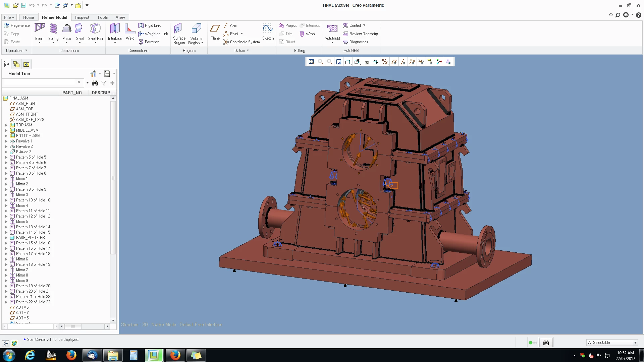The width and height of the screenshot is (644, 362).
Task: Toggle point display in graphics toolbar
Action: point(412,62)
